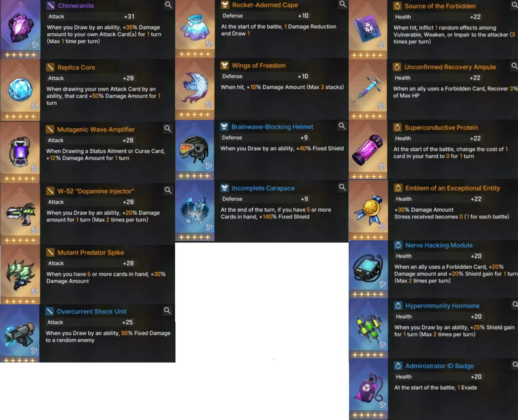
Task: Open the Nerve Hacking Module title
Action: click(439, 245)
